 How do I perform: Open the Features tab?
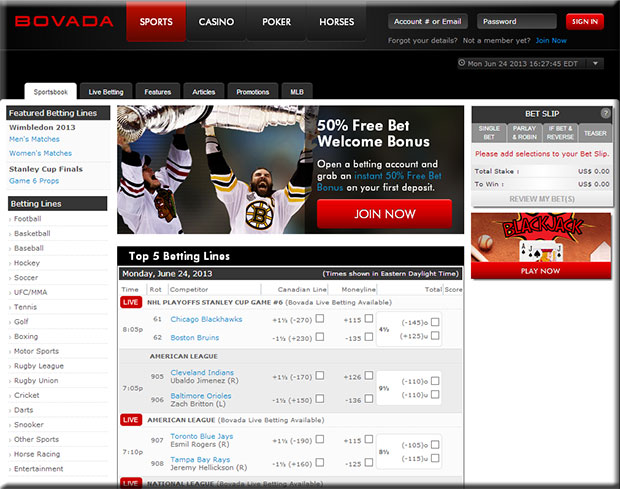(x=158, y=92)
